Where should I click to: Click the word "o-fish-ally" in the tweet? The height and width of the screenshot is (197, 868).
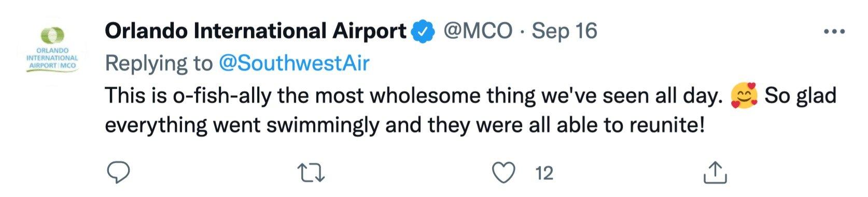tap(221, 96)
